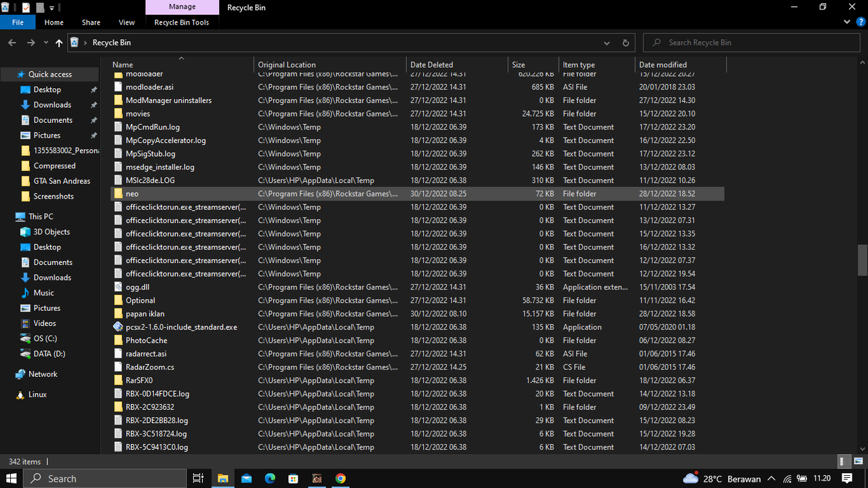Sort by the Item type column
The height and width of the screenshot is (488, 868).
(x=597, y=65)
